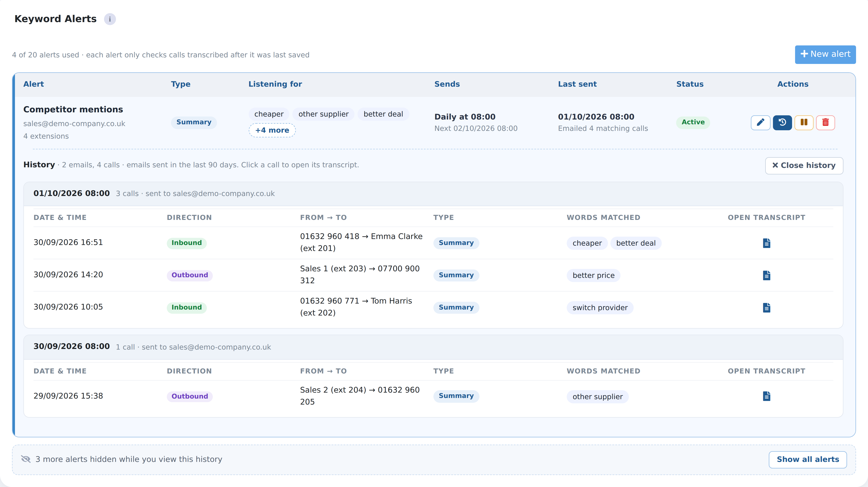This screenshot has width=868, height=487.
Task: Click the 'switch provider' matched word chip
Action: (x=600, y=308)
